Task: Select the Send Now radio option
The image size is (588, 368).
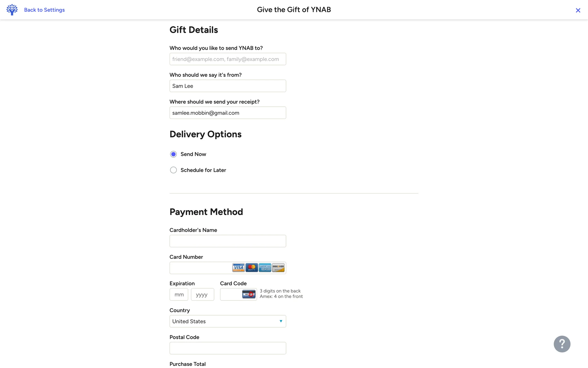Action: coord(173,154)
